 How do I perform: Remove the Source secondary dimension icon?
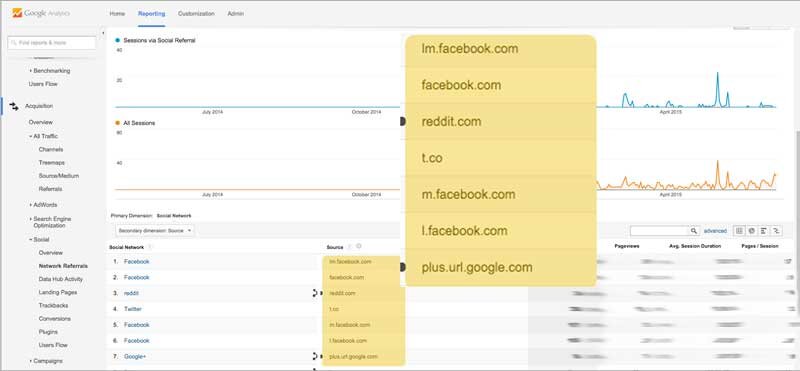359,246
